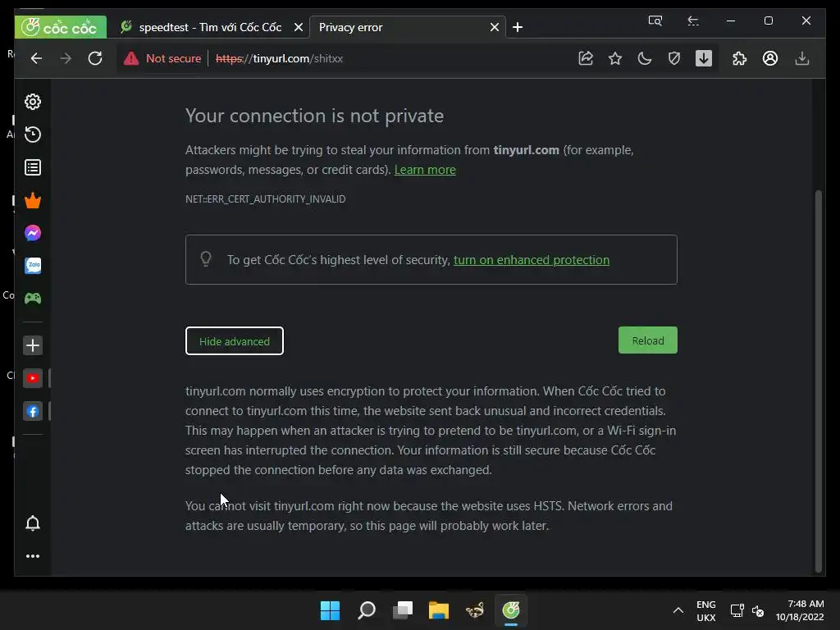
Task: Show hidden tray icons chevron
Action: point(678,610)
